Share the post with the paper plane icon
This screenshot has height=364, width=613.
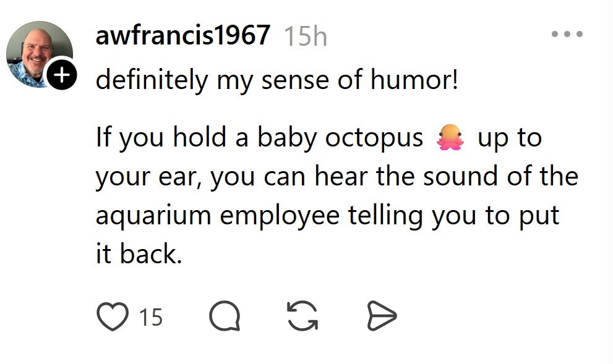(382, 316)
